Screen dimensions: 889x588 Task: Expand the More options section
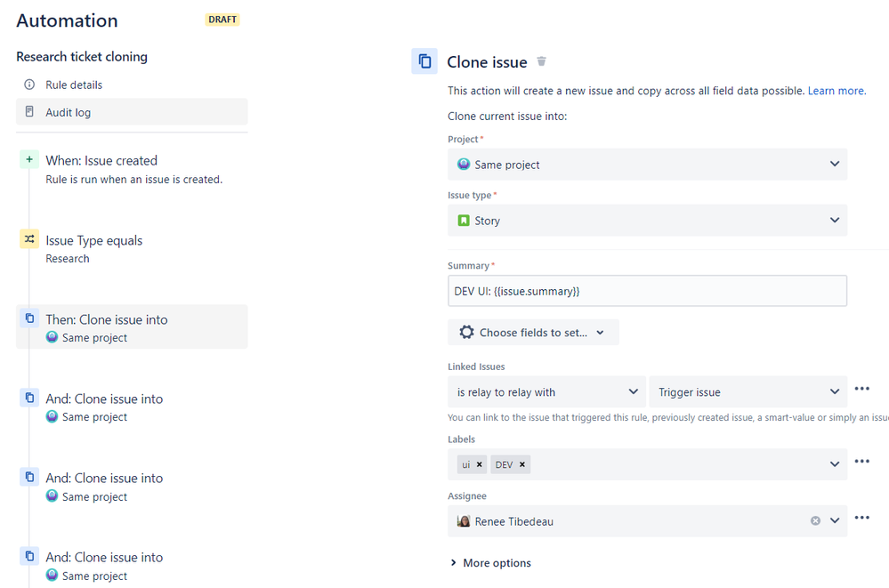coord(490,562)
